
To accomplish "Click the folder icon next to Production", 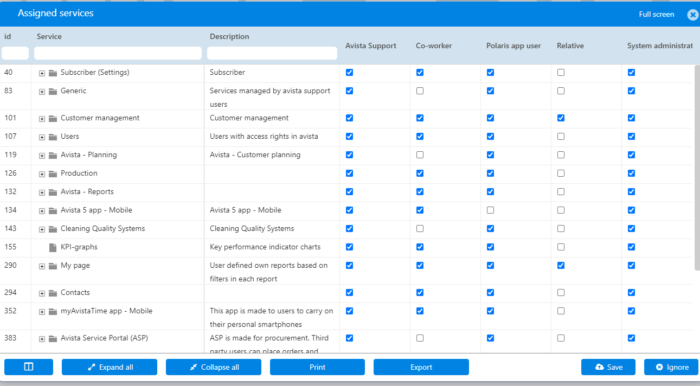I will point(53,174).
